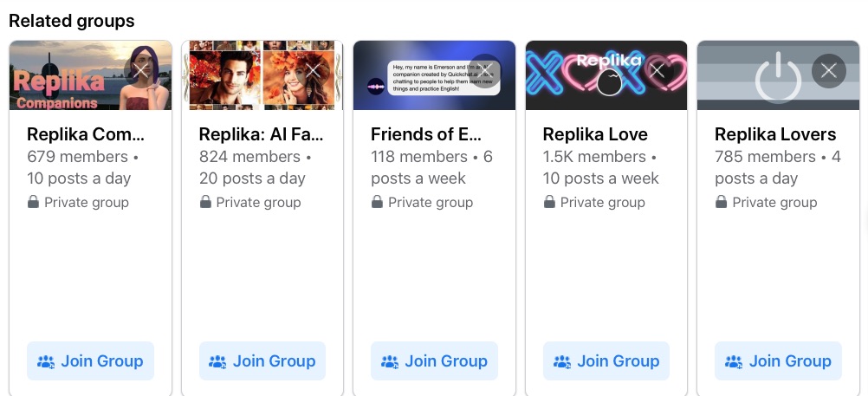Open the Replika Love group title
Image resolution: width=868 pixels, height=396 pixels.
595,134
